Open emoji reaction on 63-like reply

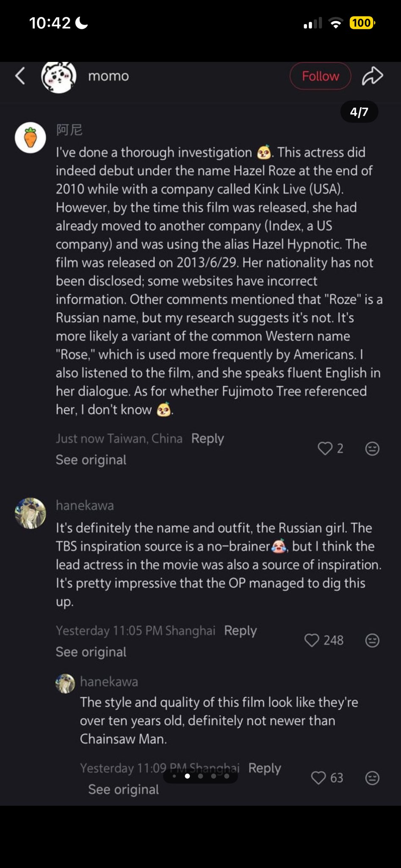click(372, 778)
